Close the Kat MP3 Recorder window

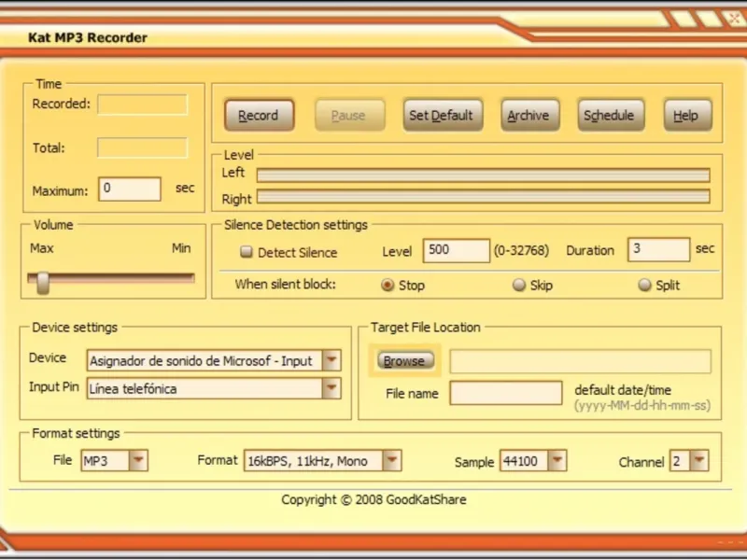(734, 18)
